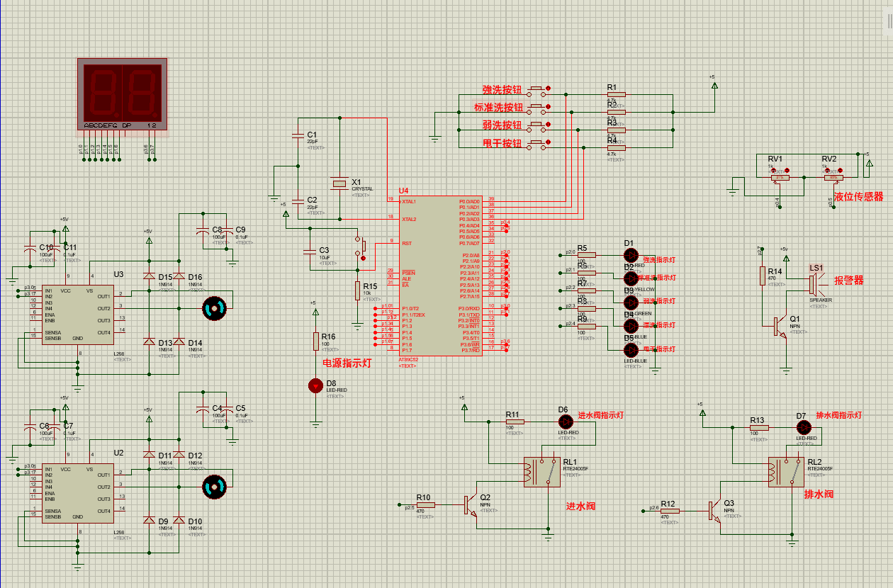This screenshot has width=893, height=588.
Task: Select relay RL2 for the drain valve
Action: click(x=786, y=472)
